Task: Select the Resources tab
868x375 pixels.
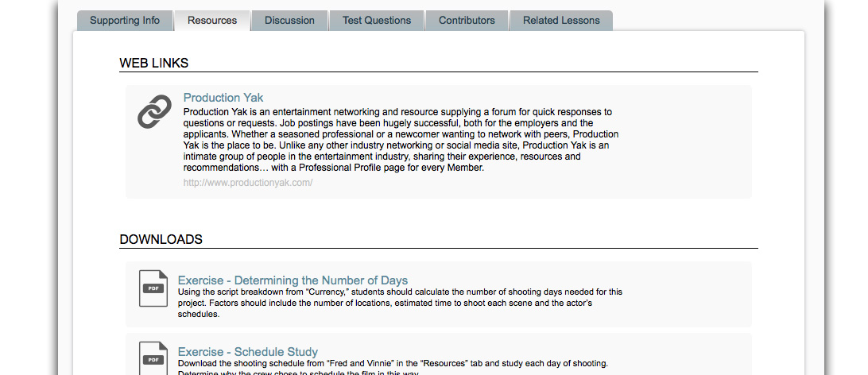Action: 212,21
